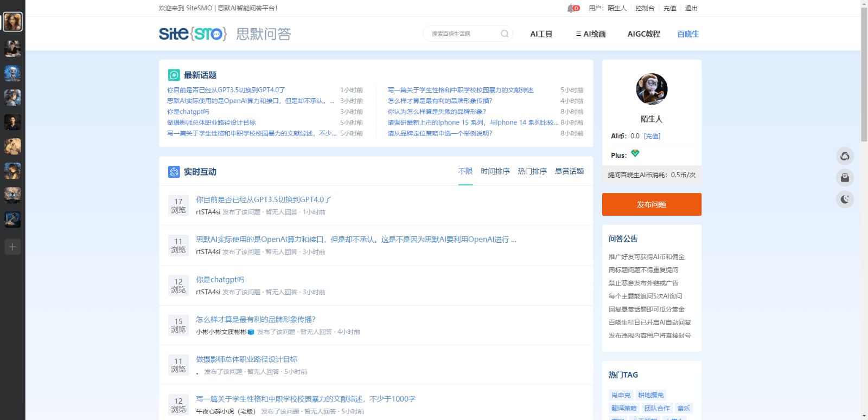Click the 充值 link next to AI币
Screen dimensions: 868x420
point(652,136)
